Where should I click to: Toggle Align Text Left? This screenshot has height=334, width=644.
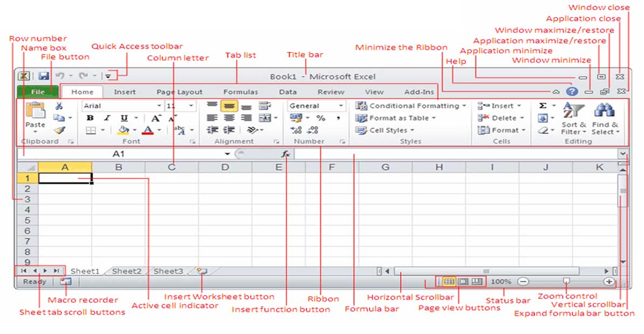[212, 118]
